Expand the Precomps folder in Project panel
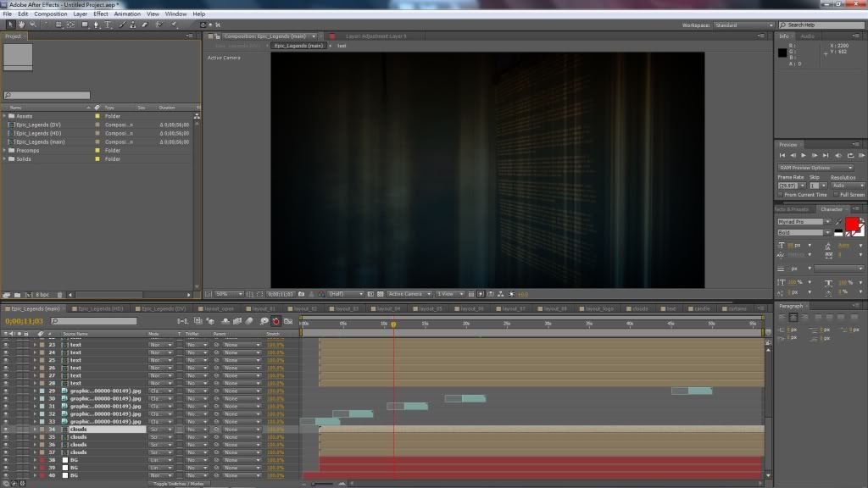The height and width of the screenshot is (488, 868). point(5,151)
